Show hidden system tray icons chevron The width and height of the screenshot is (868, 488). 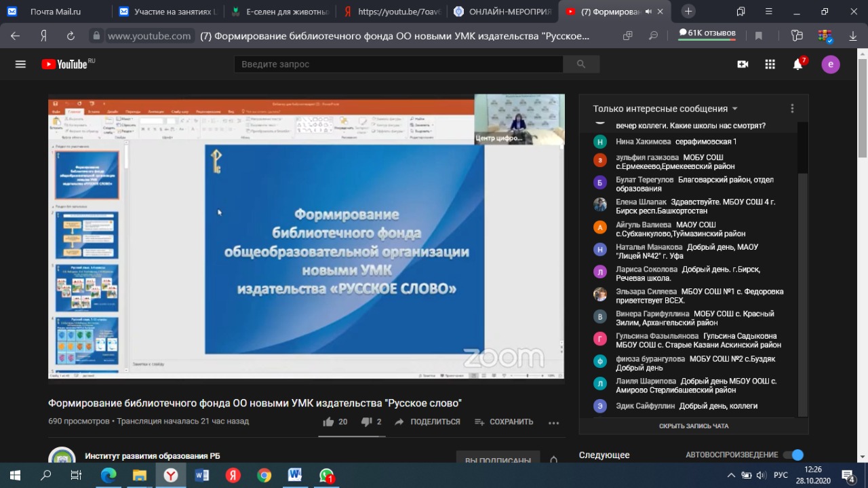click(731, 475)
